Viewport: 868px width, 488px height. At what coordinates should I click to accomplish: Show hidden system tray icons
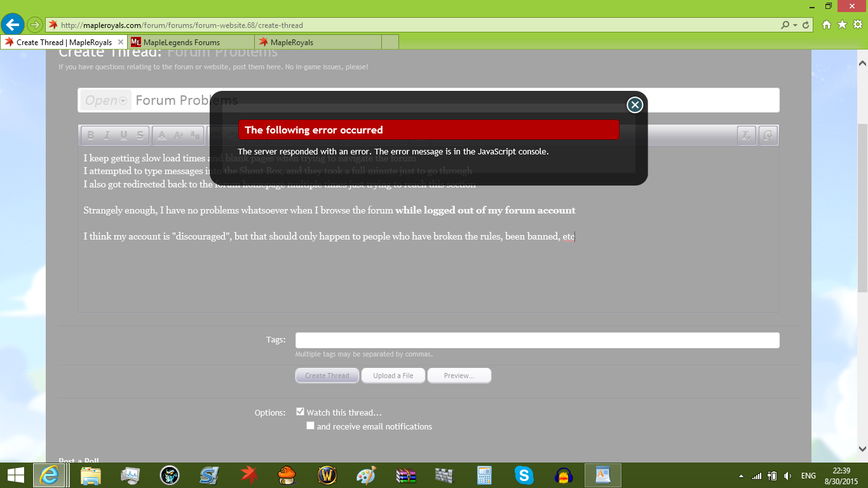(x=741, y=476)
